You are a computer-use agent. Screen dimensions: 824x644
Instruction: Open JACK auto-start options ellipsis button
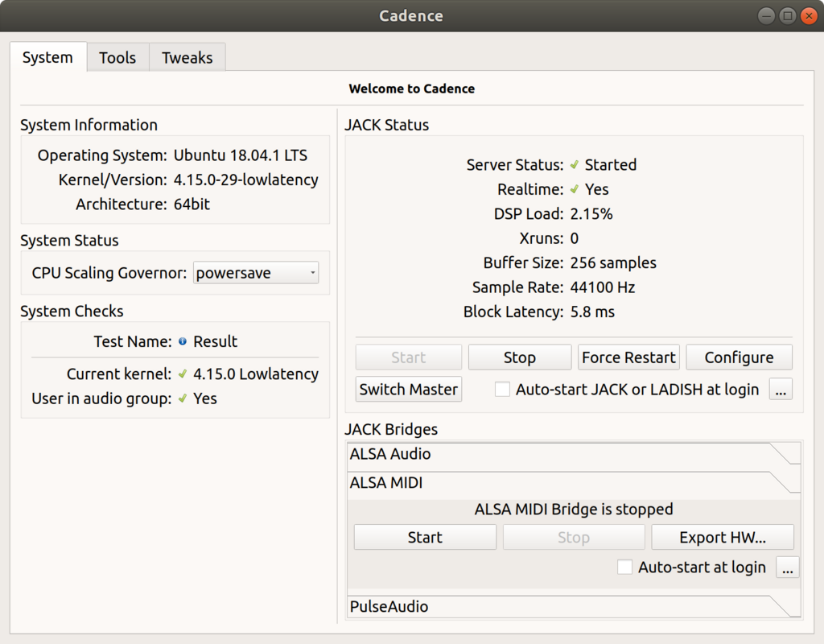pyautogui.click(x=781, y=390)
